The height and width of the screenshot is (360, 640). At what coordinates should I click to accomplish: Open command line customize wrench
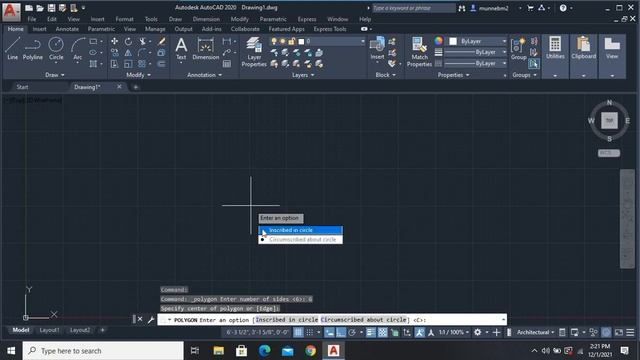coord(151,320)
